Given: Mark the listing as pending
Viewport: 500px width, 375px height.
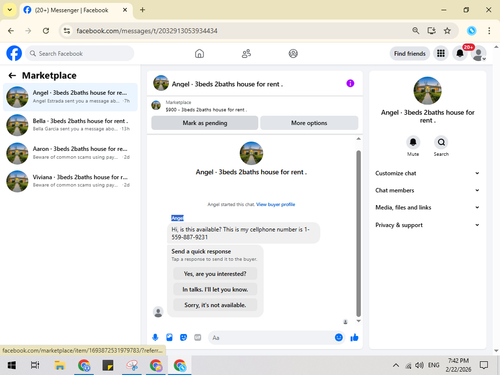Looking at the screenshot, I should tap(205, 123).
